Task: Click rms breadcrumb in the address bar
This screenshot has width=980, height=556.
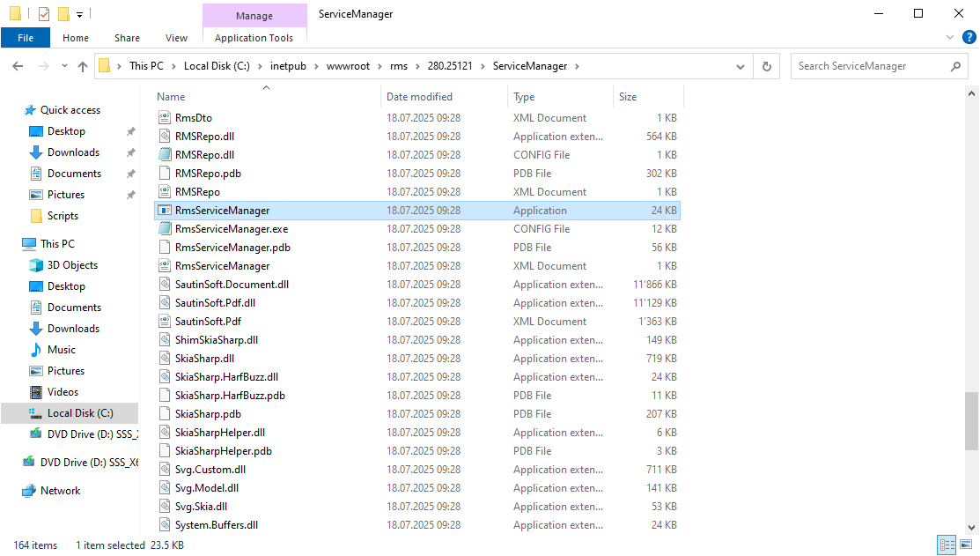Action: (399, 66)
